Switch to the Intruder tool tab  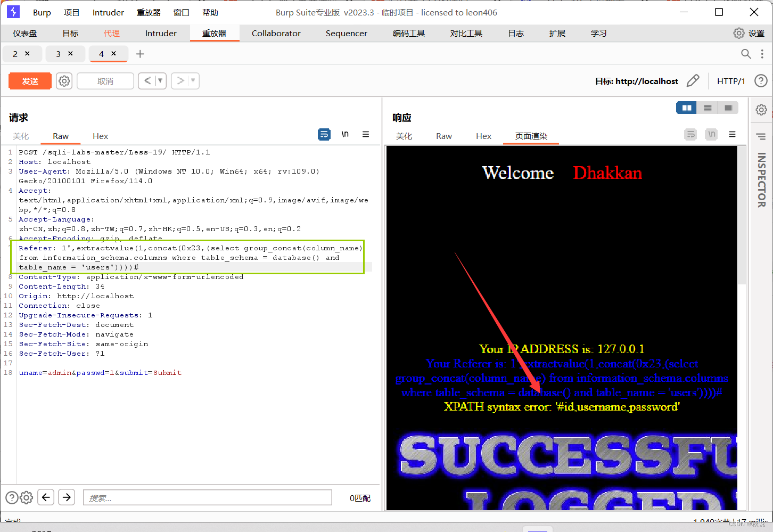[x=161, y=33]
